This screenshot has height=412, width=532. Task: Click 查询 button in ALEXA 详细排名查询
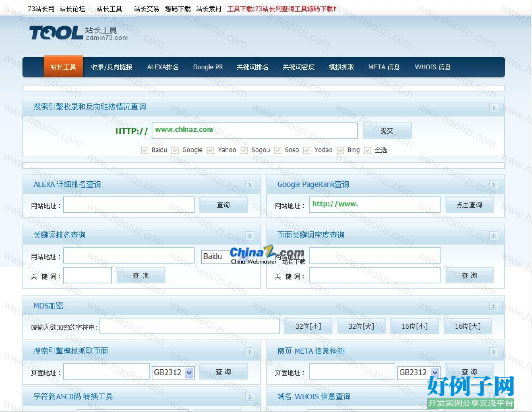click(223, 205)
